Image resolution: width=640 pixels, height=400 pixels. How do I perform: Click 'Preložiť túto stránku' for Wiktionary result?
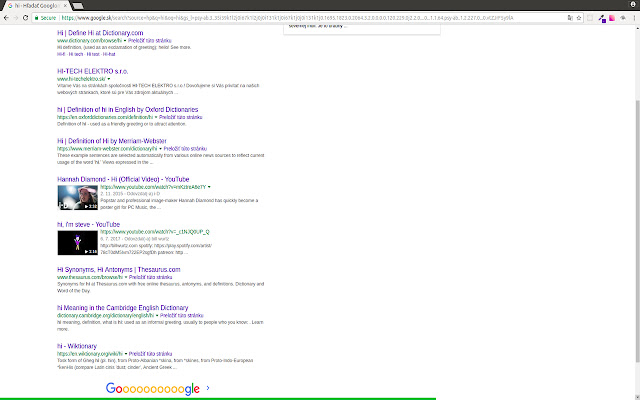point(151,354)
